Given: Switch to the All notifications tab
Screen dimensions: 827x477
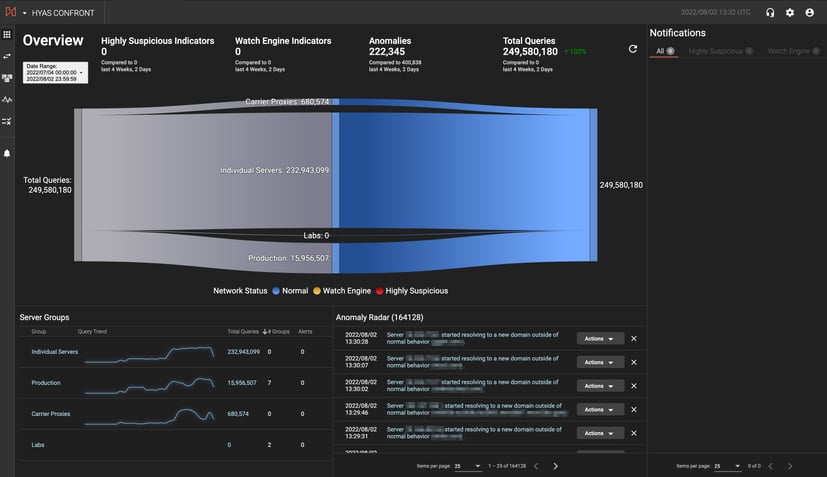Looking at the screenshot, I should click(664, 51).
